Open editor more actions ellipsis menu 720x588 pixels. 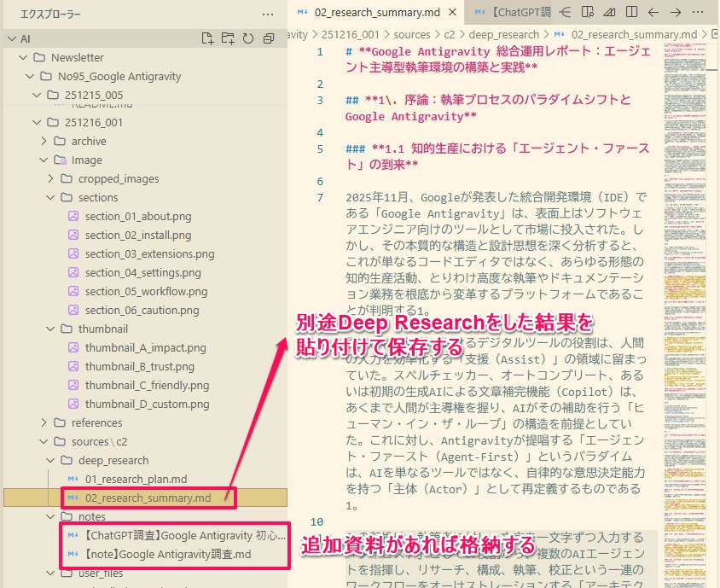698,13
